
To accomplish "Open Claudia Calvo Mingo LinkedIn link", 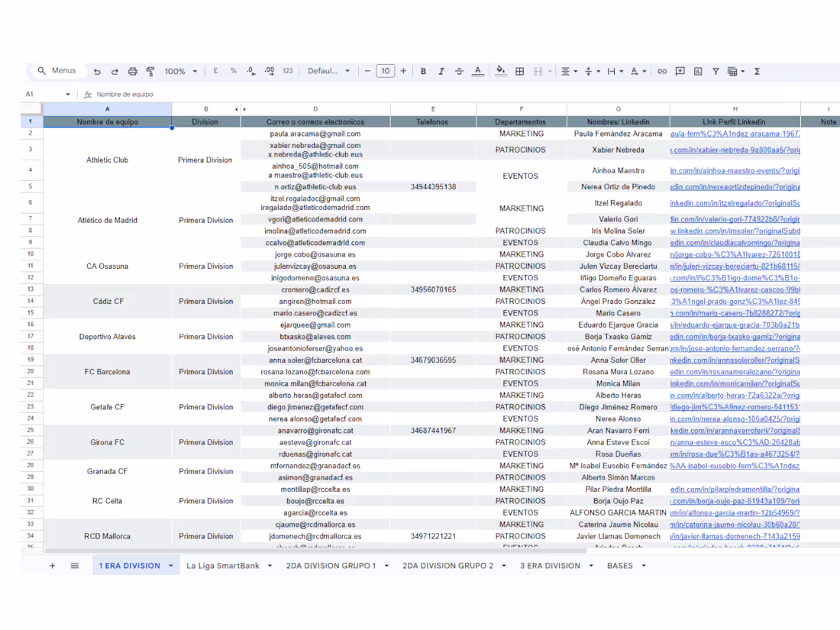I will tap(735, 243).
